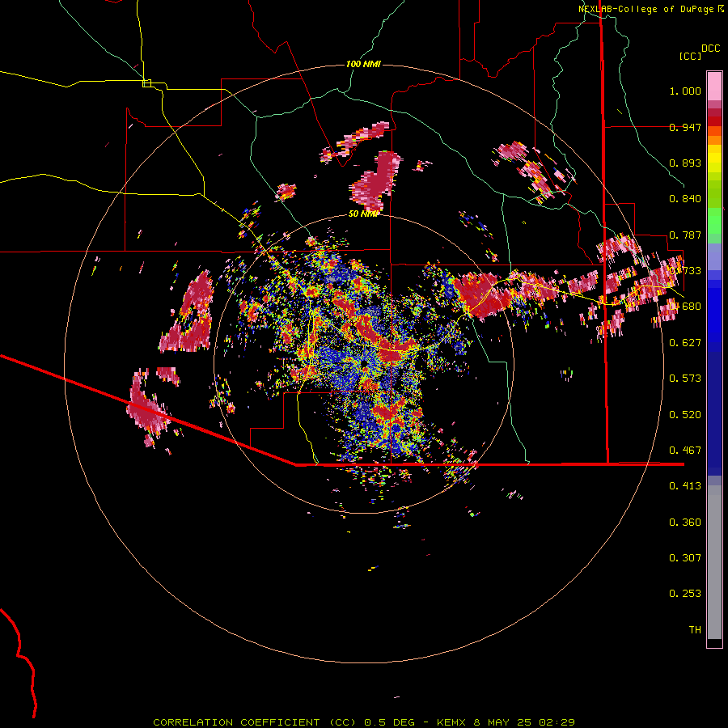The width and height of the screenshot is (728, 728).
Task: Click the 0.467 color scale value
Action: point(685,451)
